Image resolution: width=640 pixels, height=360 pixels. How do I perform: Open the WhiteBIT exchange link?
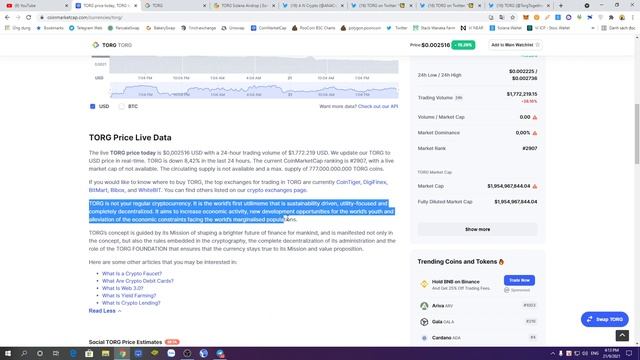tap(149, 190)
